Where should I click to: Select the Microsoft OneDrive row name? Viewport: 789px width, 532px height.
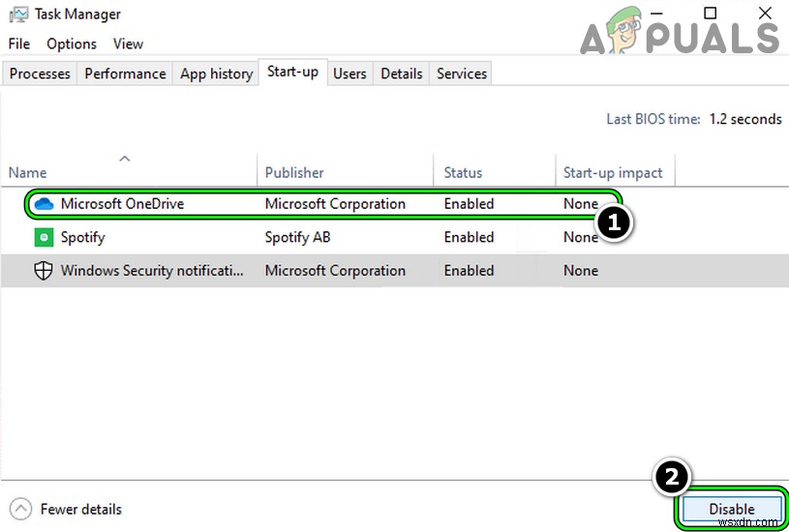pos(122,204)
